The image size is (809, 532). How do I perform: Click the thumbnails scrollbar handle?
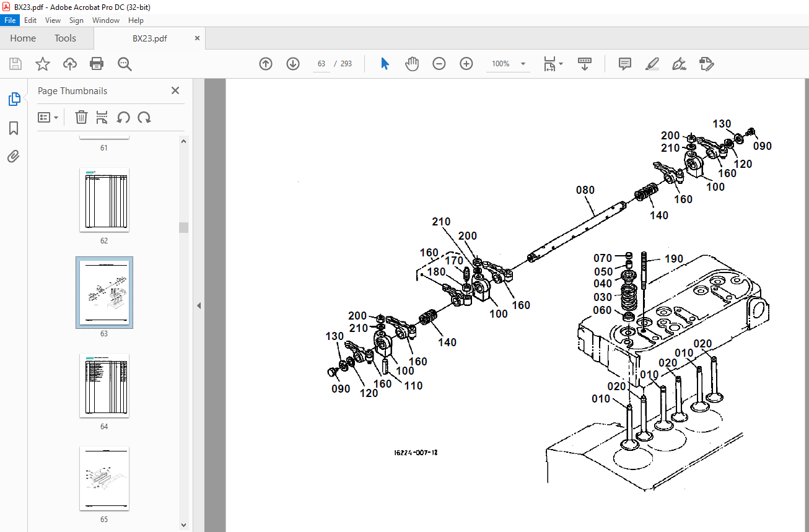click(x=184, y=227)
